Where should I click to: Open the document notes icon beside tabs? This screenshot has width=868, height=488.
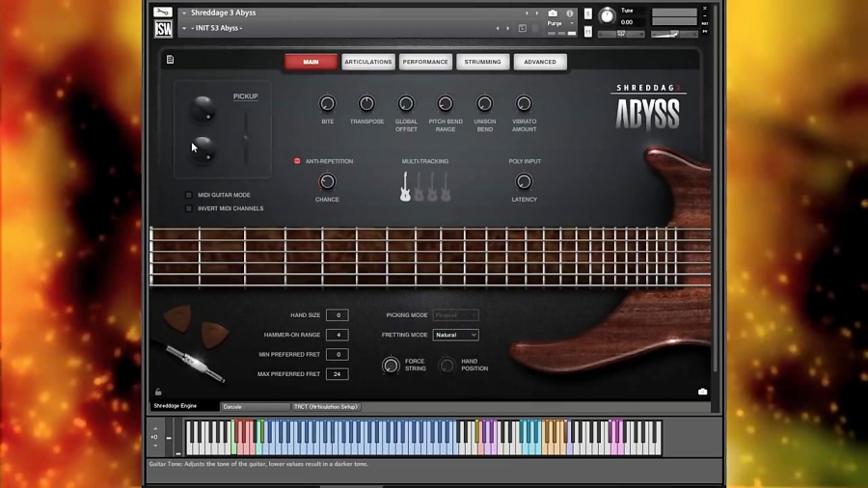(x=170, y=60)
